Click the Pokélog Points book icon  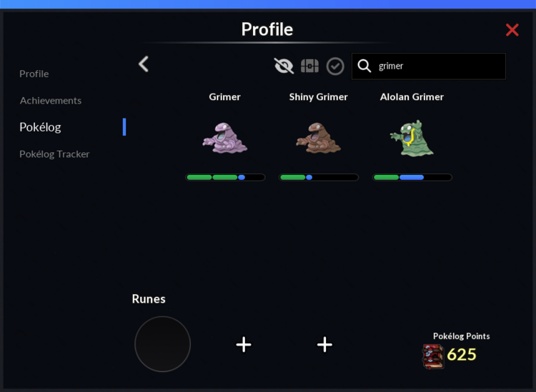(433, 356)
